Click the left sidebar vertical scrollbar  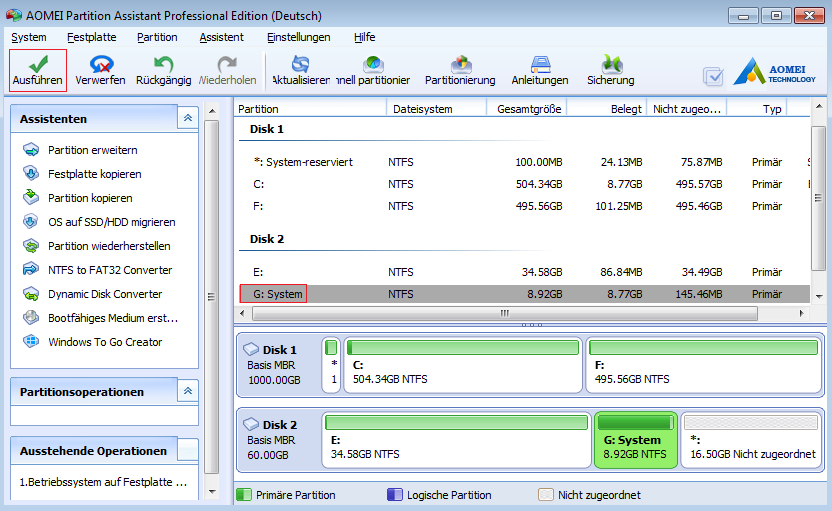pyautogui.click(x=211, y=297)
